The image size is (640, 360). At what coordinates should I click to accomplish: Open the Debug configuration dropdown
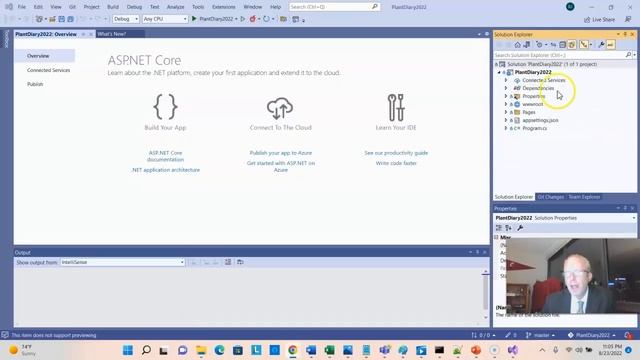coord(126,19)
